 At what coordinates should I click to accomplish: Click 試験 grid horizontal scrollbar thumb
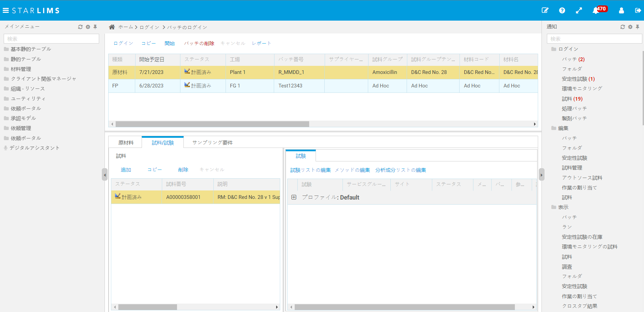click(405, 307)
